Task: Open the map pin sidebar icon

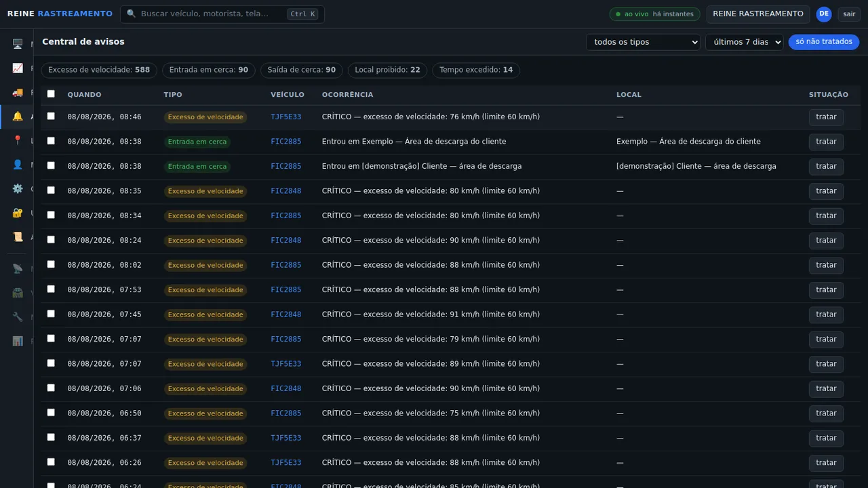Action: click(x=18, y=140)
